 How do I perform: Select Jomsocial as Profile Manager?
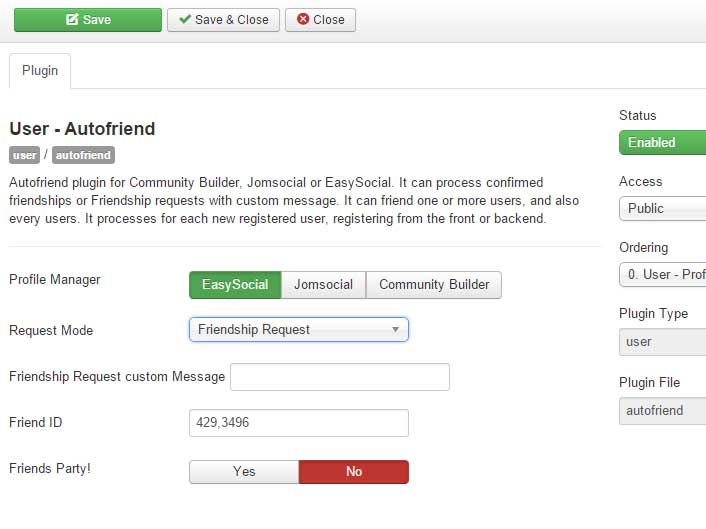[323, 285]
